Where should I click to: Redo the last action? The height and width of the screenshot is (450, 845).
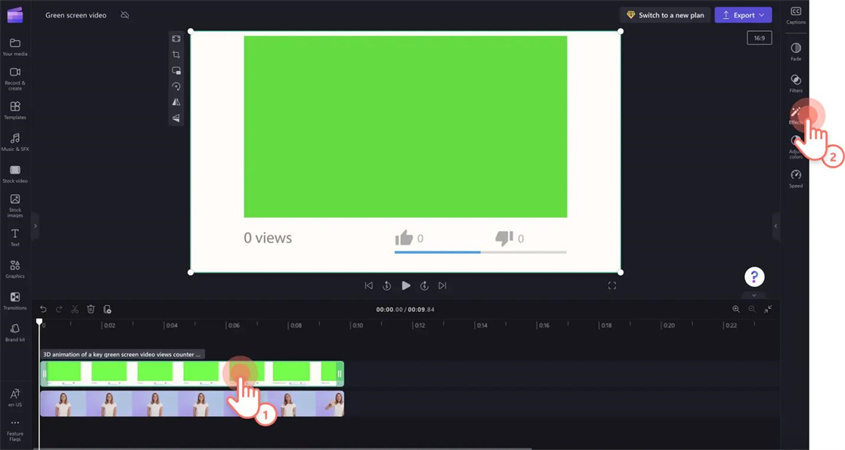point(59,309)
